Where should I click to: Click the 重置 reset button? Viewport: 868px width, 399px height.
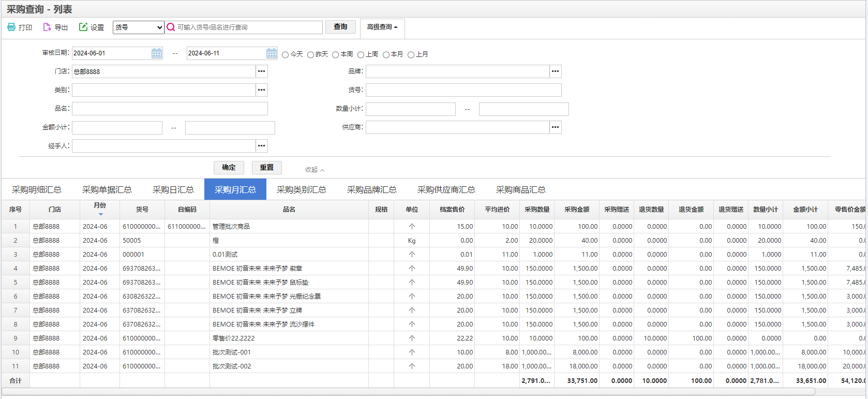[x=267, y=168]
